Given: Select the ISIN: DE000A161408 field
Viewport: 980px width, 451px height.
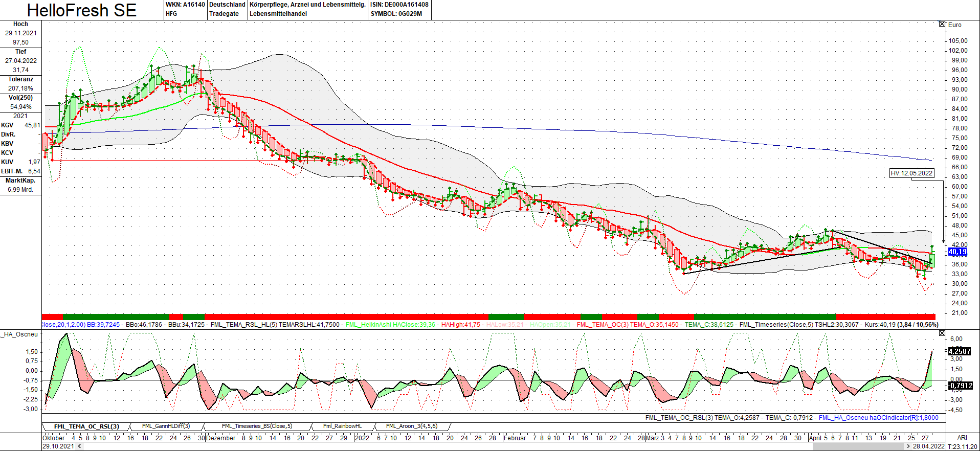Looking at the screenshot, I should (x=399, y=5).
